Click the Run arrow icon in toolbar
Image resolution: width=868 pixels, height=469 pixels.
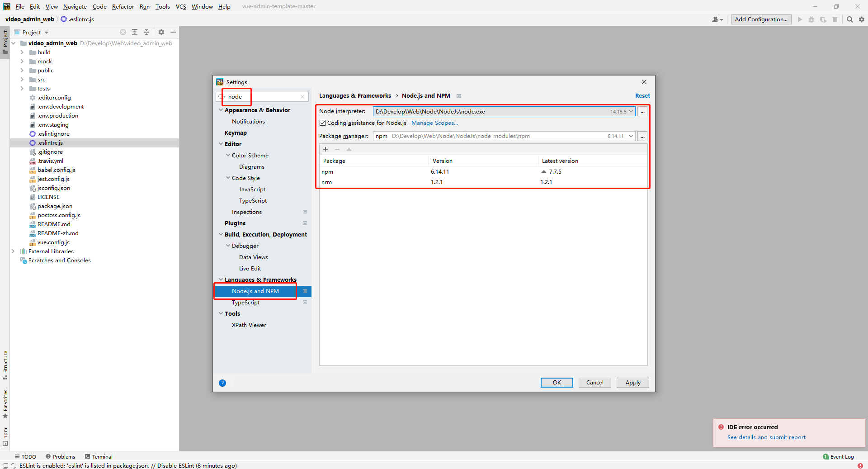click(800, 19)
